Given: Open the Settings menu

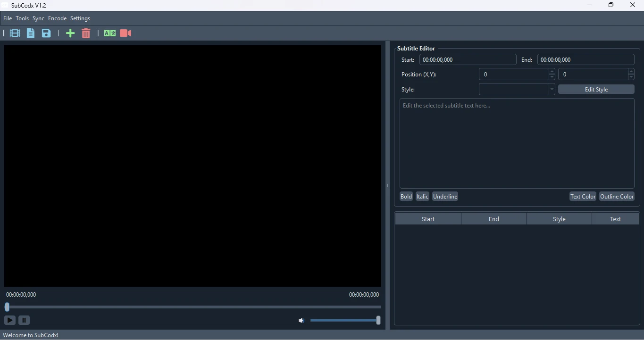Looking at the screenshot, I should click(80, 18).
